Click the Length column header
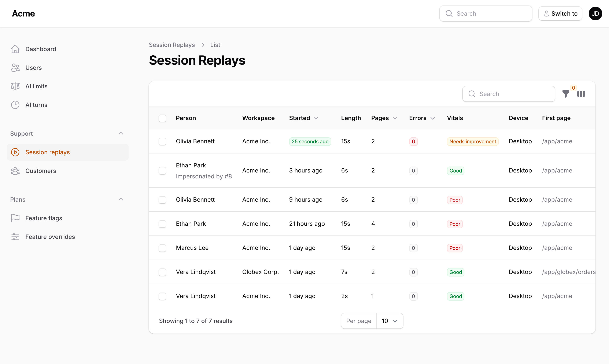Image resolution: width=609 pixels, height=364 pixels. click(351, 118)
